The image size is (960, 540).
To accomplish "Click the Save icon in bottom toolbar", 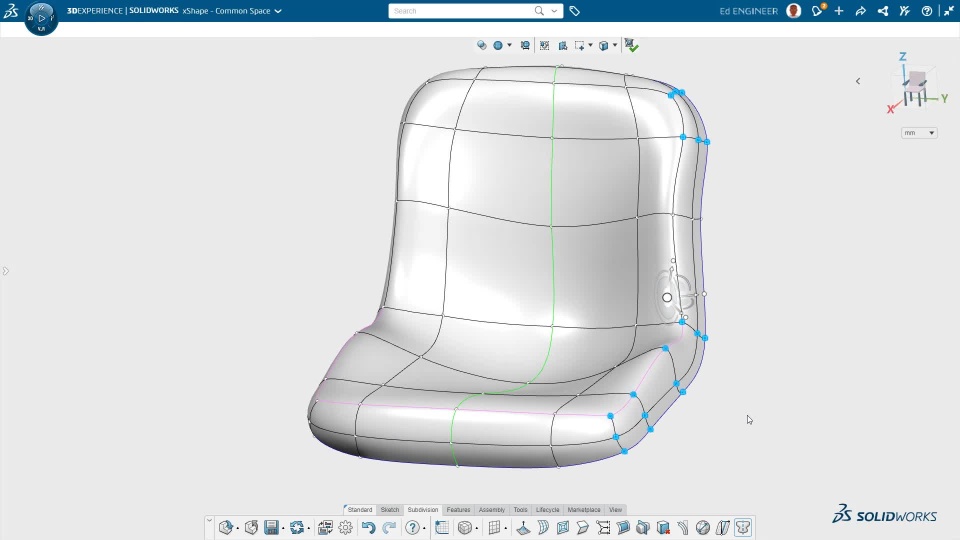I will pos(271,528).
